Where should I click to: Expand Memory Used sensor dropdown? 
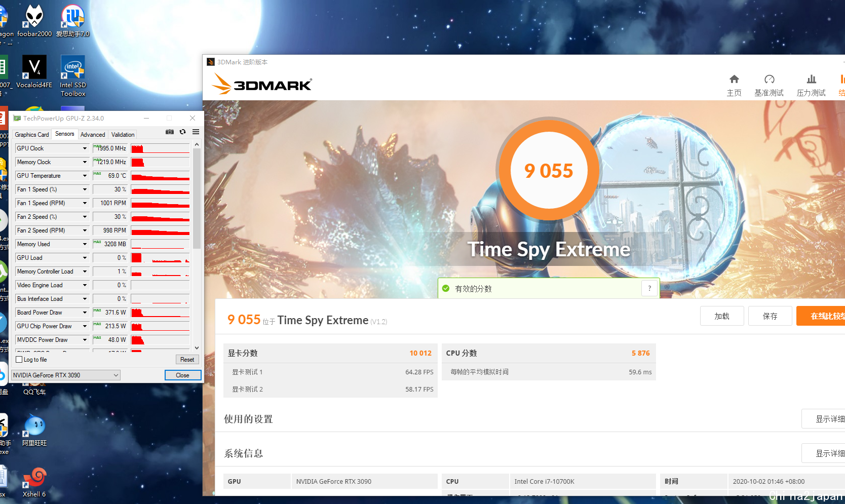85,244
